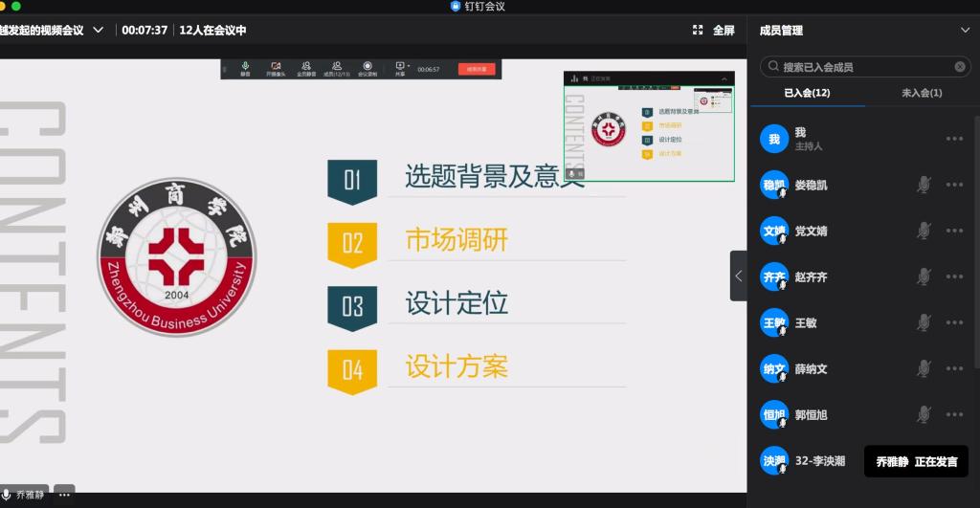Toggle microphone mute for 郭恒旭

click(924, 414)
